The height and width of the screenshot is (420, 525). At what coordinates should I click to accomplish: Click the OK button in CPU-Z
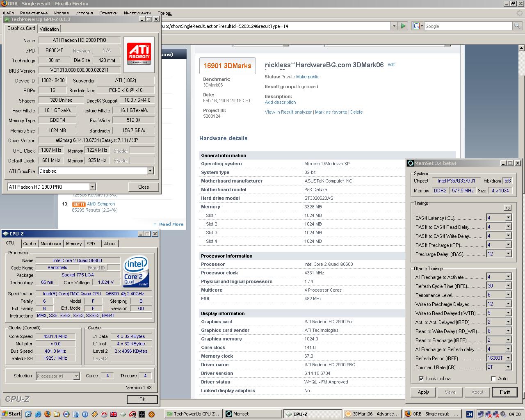pos(142,399)
